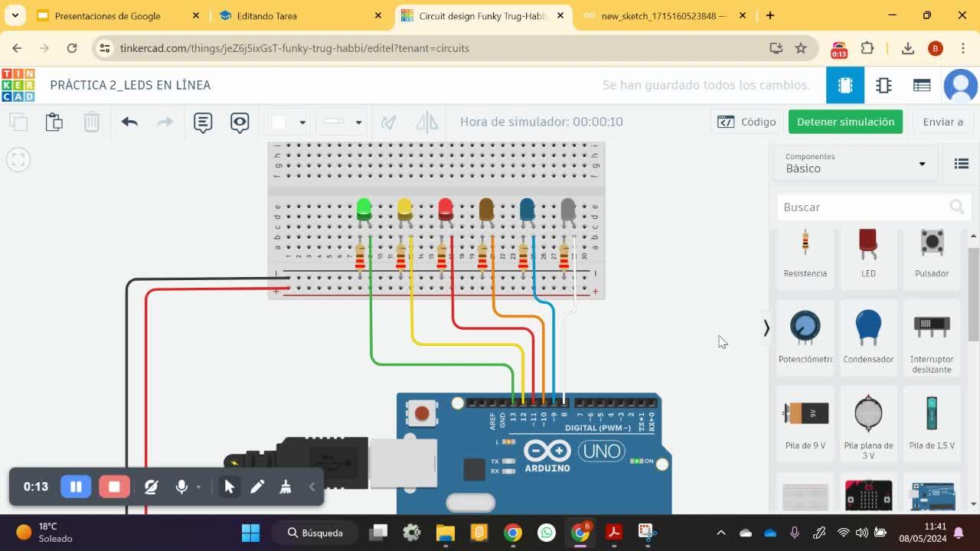Screen dimensions: 980x551
Task: Select the Pila de 1,5 V component
Action: tap(932, 425)
